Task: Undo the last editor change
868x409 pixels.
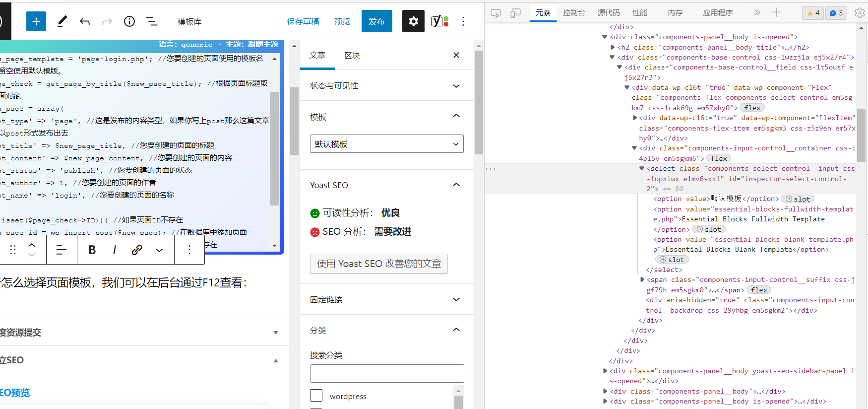Action: (85, 21)
